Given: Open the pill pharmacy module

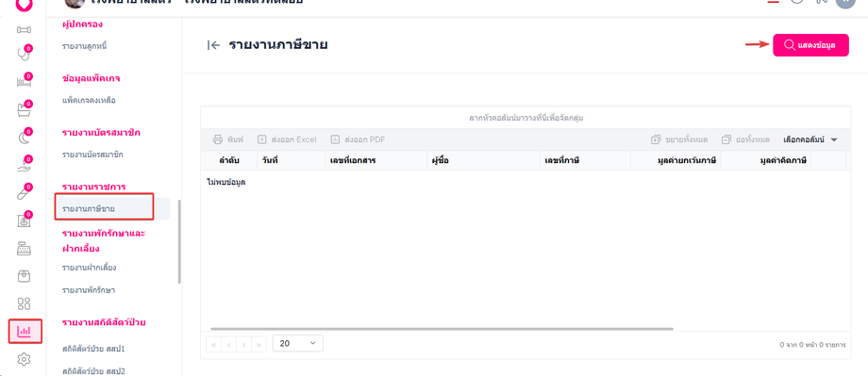Looking at the screenshot, I should click(x=24, y=193).
